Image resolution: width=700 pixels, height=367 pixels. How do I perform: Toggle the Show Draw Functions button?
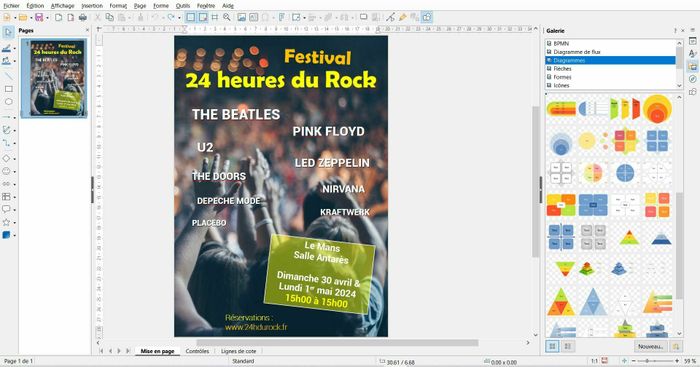point(427,17)
